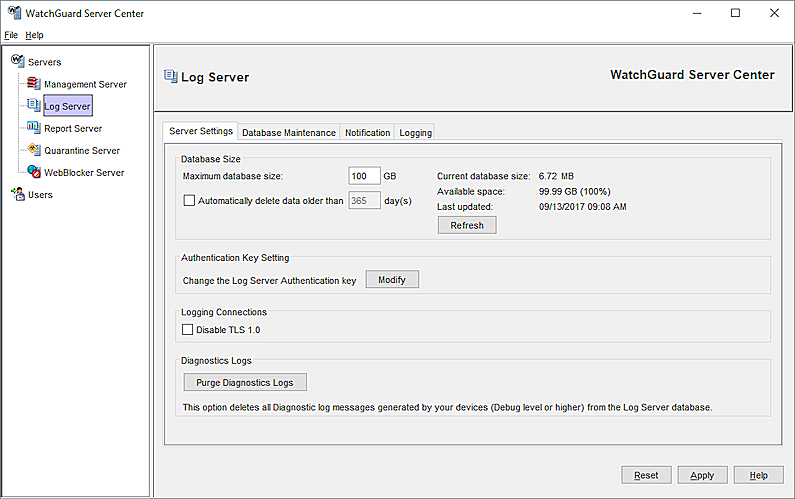Screen dimensions: 795x499
Task: Click the Report Server icon
Action: pyautogui.click(x=34, y=128)
